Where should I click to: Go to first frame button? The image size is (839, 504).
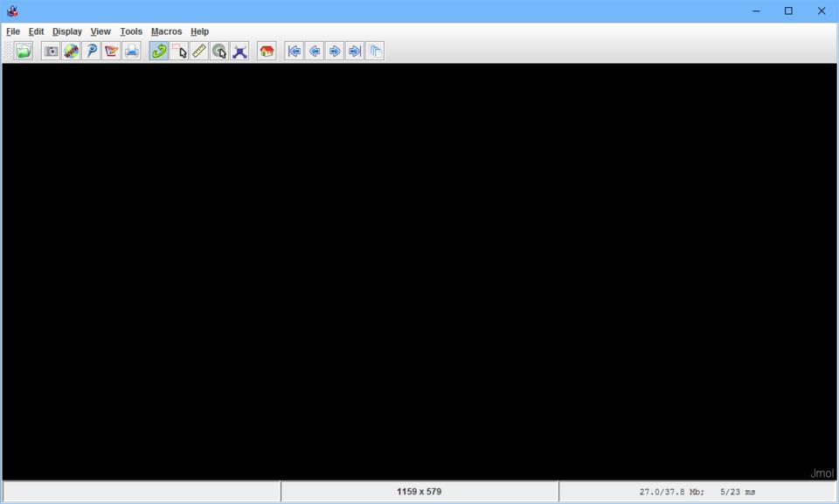coord(295,52)
